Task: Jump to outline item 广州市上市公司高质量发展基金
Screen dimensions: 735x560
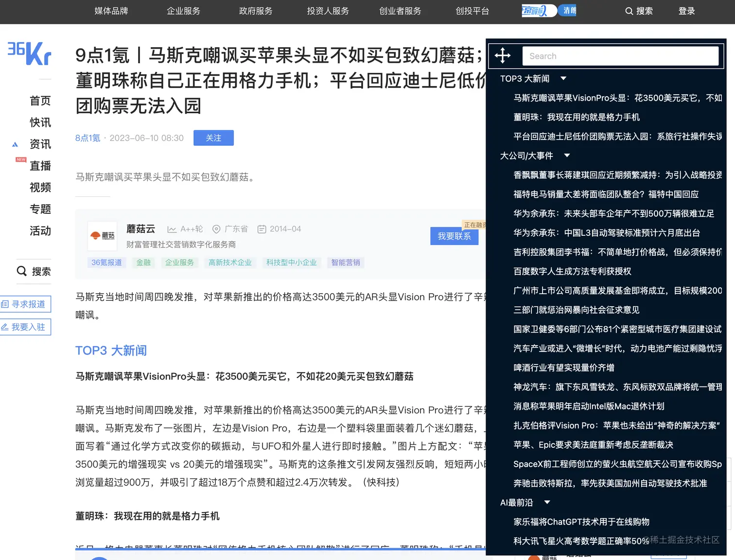Action: click(617, 291)
